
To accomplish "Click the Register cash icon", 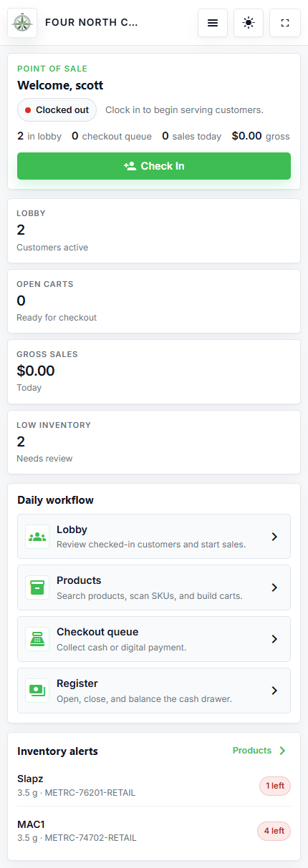I will point(37,691).
